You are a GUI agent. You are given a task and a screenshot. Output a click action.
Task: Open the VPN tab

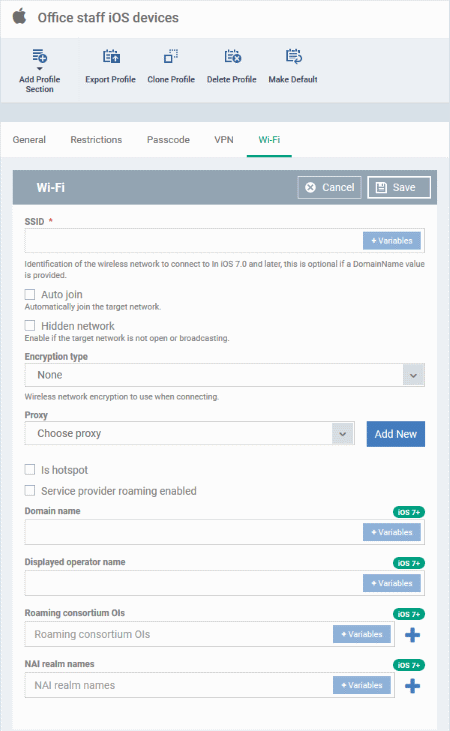(224, 139)
